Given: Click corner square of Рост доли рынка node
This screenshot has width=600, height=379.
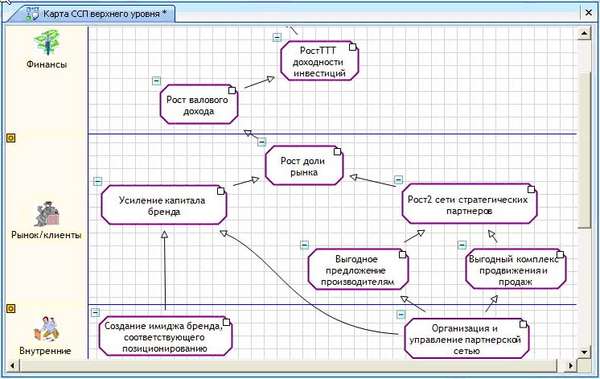Looking at the screenshot, I should click(337, 152).
